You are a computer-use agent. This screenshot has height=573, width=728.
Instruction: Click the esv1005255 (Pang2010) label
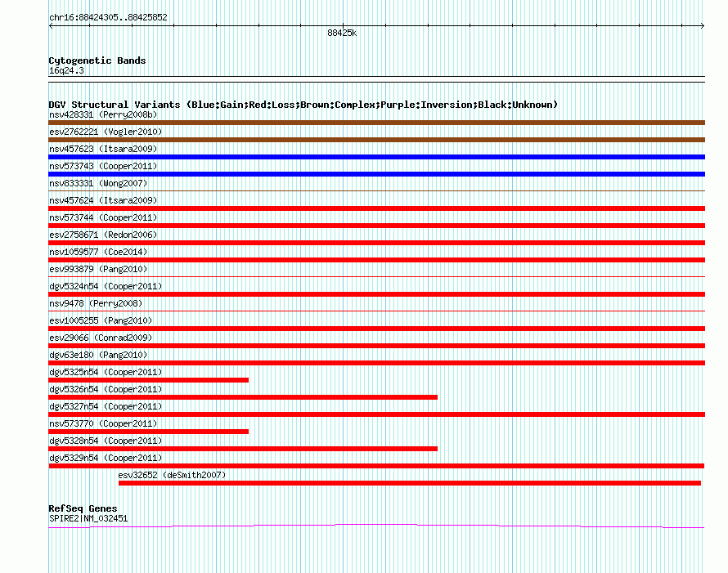click(101, 320)
